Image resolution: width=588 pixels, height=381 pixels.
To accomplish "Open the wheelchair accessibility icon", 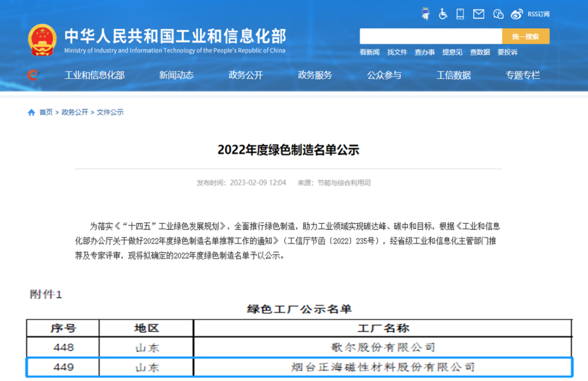I will click(x=443, y=14).
